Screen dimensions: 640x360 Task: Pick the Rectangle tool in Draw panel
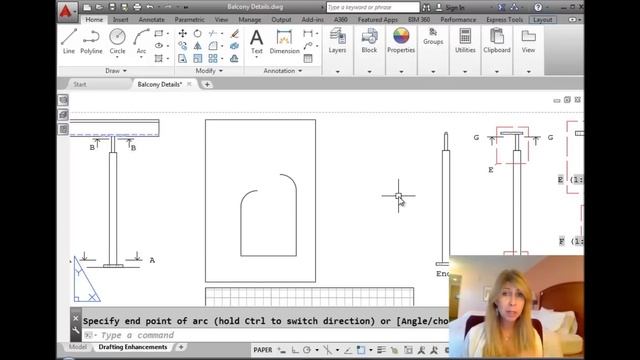coord(159,33)
